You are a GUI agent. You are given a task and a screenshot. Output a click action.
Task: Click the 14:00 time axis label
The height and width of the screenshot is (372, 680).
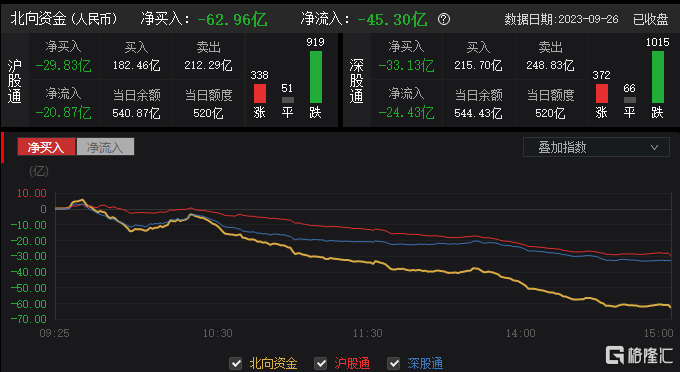pos(520,333)
